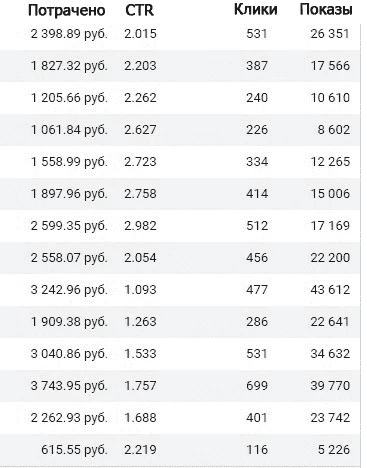Click the 512 clicks value
Image resolution: width=367 pixels, height=468 pixels.
tap(257, 226)
